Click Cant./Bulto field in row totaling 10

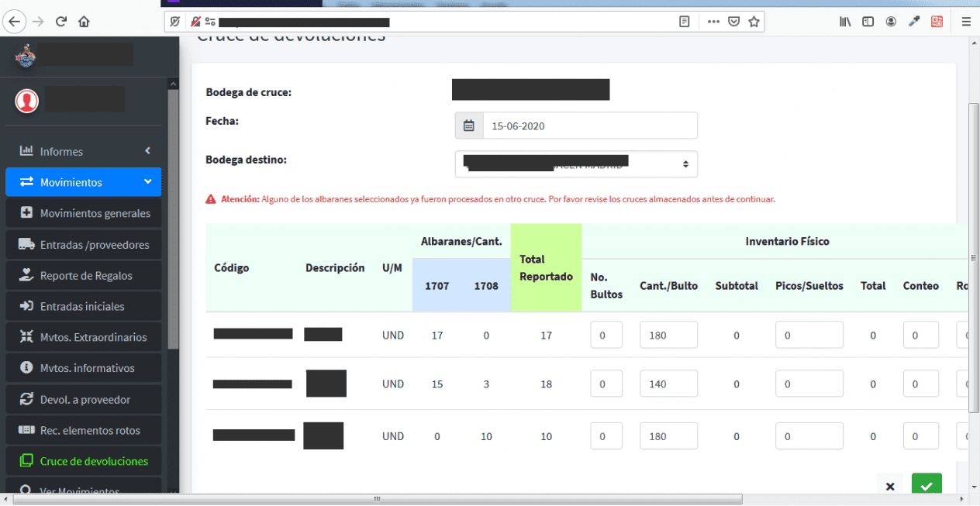coord(668,435)
